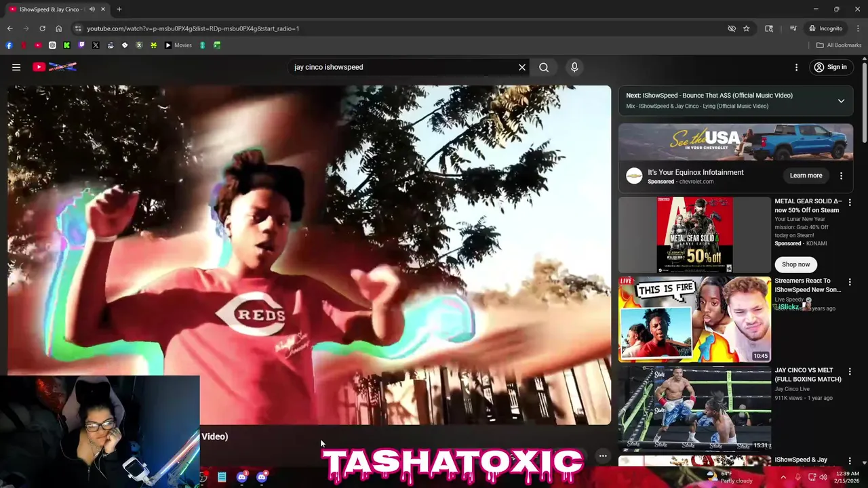
Task: Open All Bookmarks folder
Action: click(839, 45)
